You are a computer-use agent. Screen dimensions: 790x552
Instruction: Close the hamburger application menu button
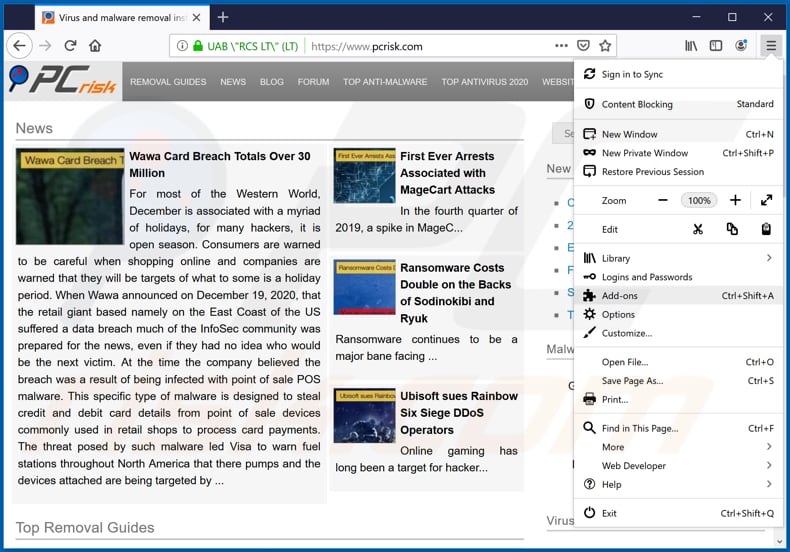point(771,46)
